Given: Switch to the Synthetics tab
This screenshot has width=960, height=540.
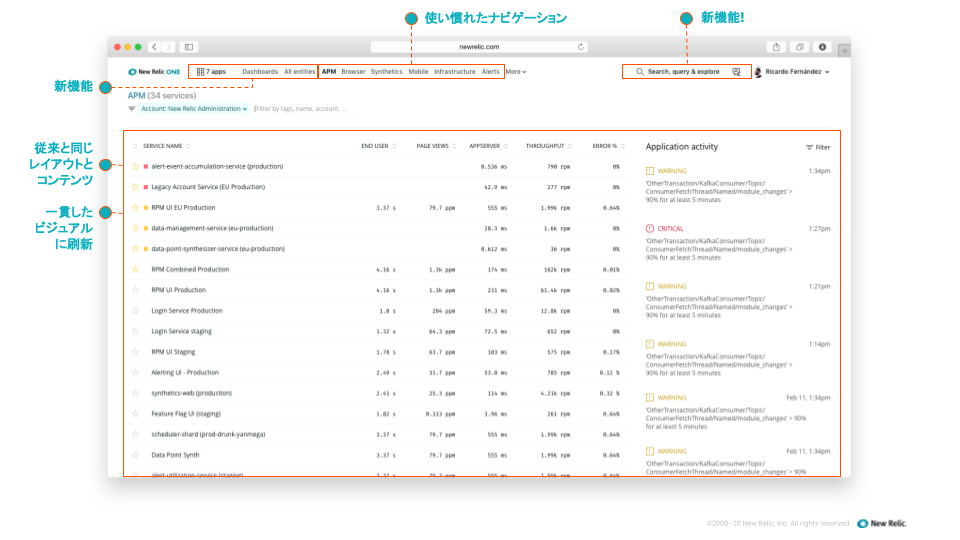Looking at the screenshot, I should (386, 72).
